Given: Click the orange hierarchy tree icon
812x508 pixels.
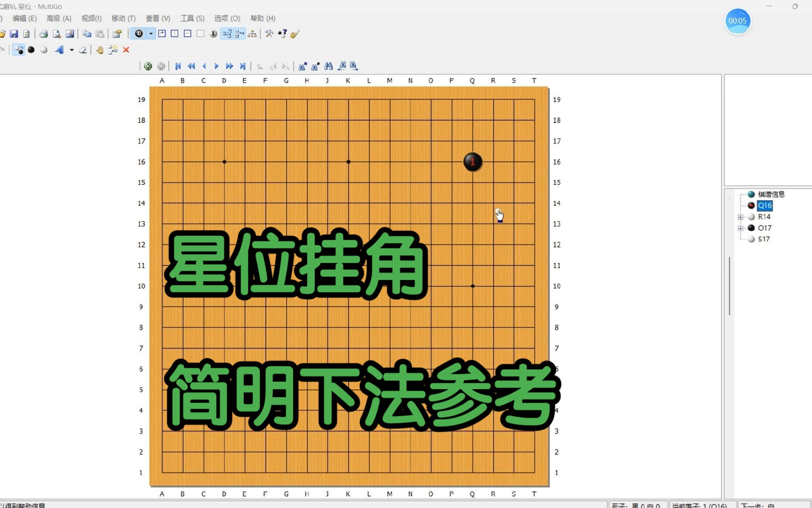Looking at the screenshot, I should pyautogui.click(x=252, y=34).
